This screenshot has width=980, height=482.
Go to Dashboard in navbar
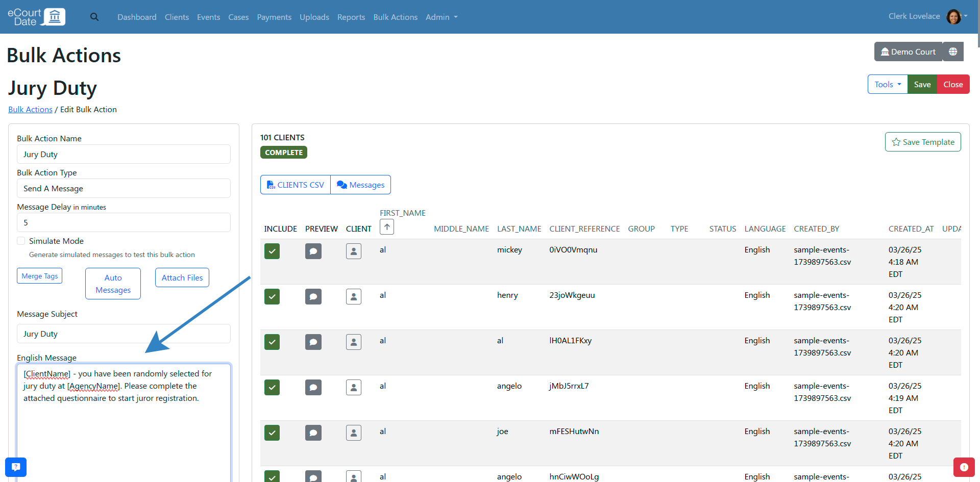pos(137,17)
